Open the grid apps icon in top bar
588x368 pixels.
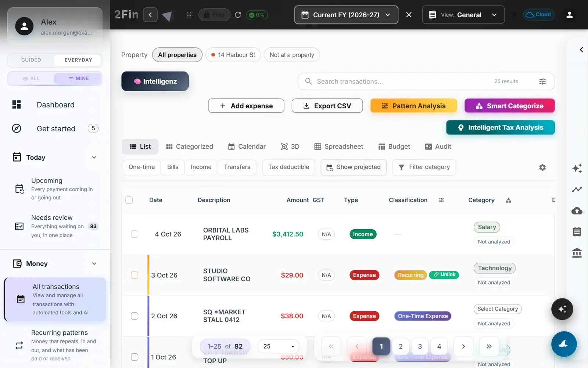(190, 15)
